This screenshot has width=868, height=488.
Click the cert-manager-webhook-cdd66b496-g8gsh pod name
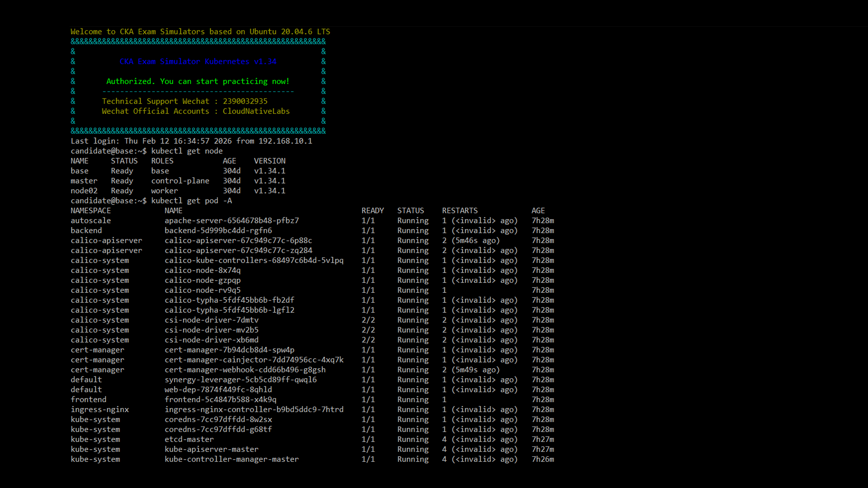click(245, 370)
